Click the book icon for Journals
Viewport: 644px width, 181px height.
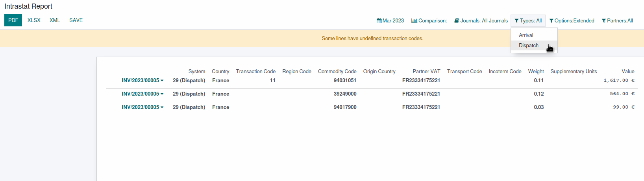457,21
